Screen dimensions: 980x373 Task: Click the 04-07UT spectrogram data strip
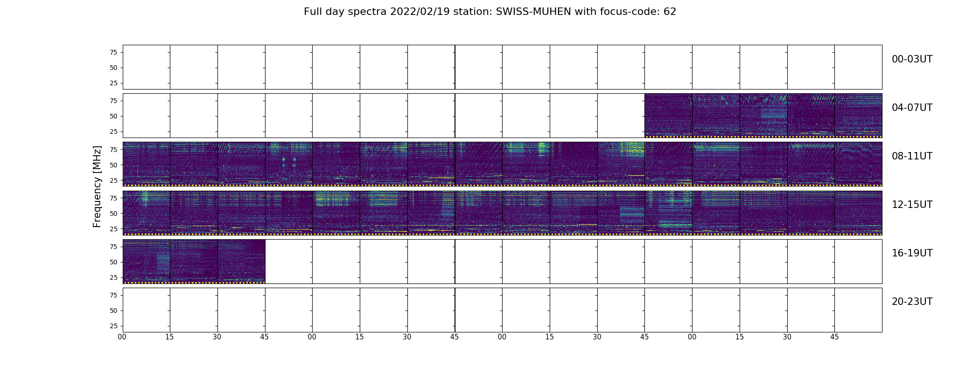click(763, 116)
